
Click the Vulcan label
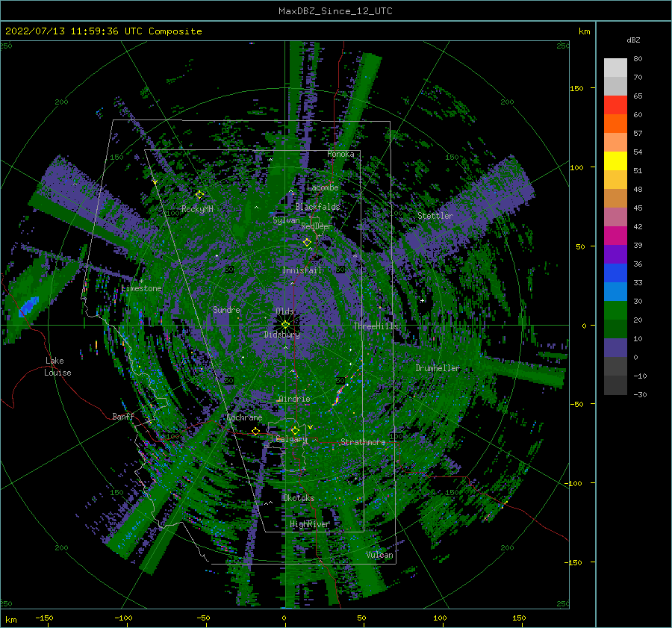click(x=380, y=555)
